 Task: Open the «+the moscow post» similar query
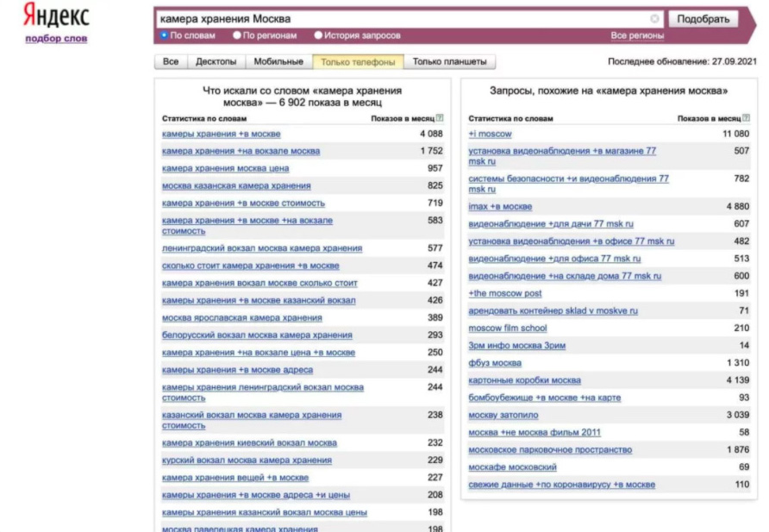tap(505, 293)
